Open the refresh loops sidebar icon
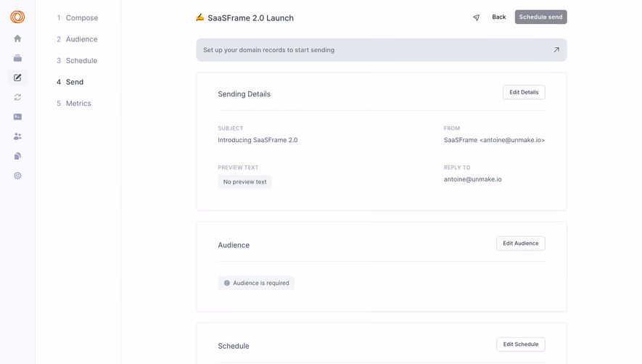 [17, 97]
